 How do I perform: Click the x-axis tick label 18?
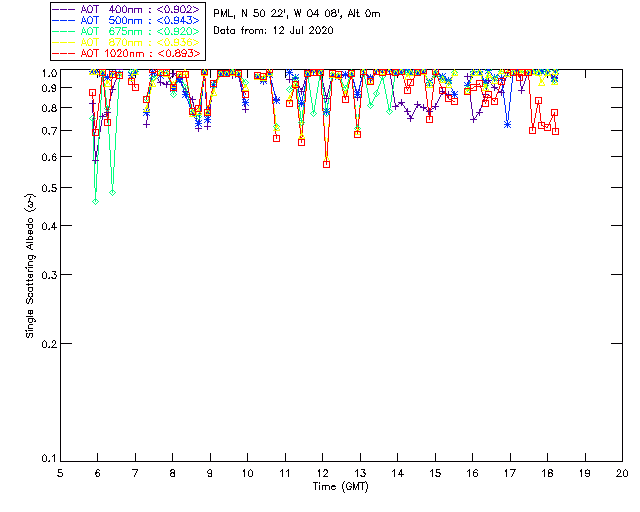547,473
